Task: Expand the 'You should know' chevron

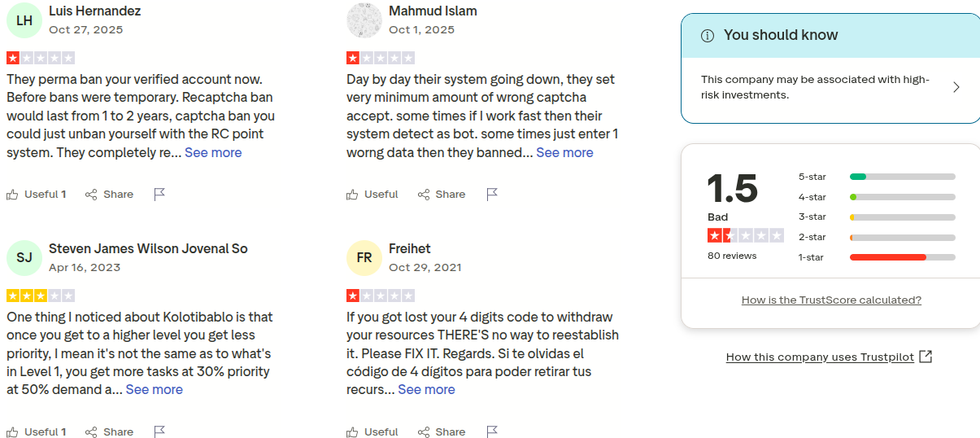Action: (956, 87)
